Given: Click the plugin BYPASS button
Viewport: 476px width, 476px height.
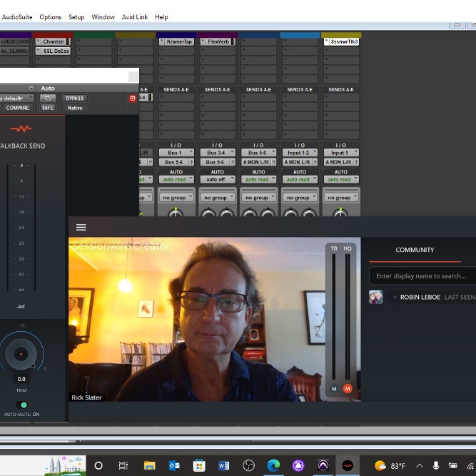Looking at the screenshot, I should point(75,98).
